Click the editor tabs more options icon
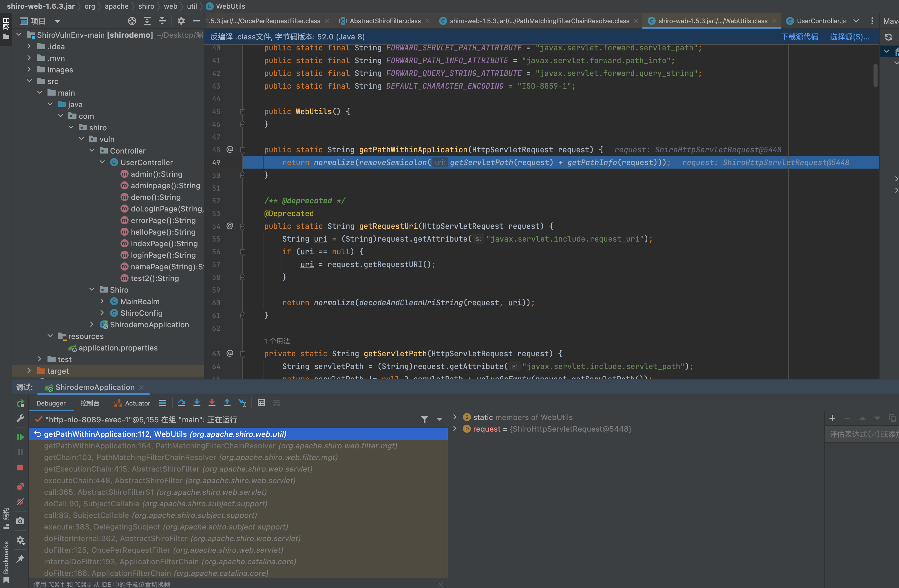 pos(872,21)
